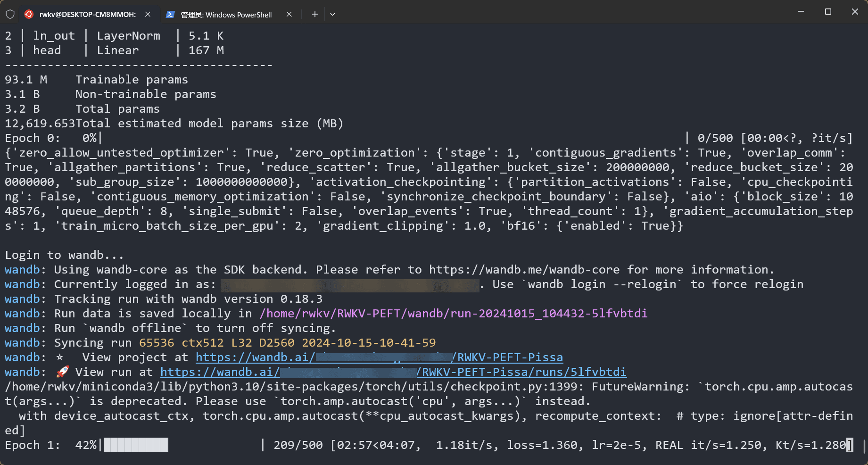Maximize the terminal window

[x=828, y=12]
